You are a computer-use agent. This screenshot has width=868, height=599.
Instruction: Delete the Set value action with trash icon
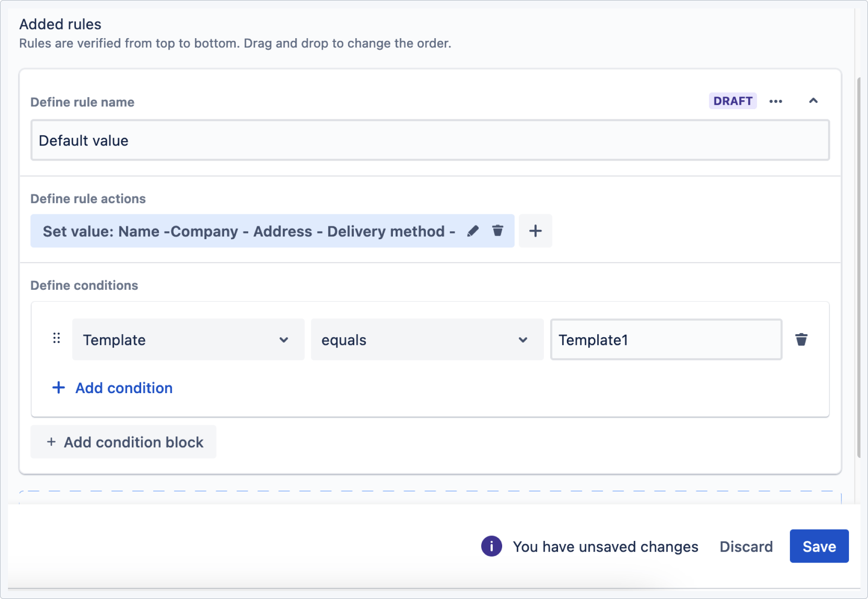click(498, 231)
